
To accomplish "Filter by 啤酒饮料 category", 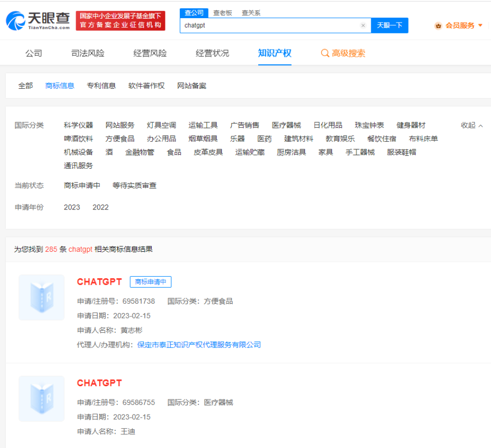I will coord(78,138).
